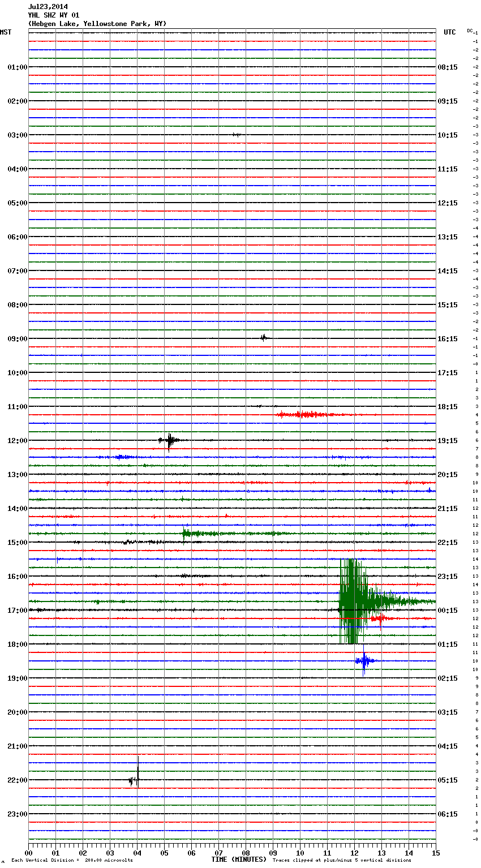
Task: Click the 12:00 MST hour label
Action: (18, 441)
